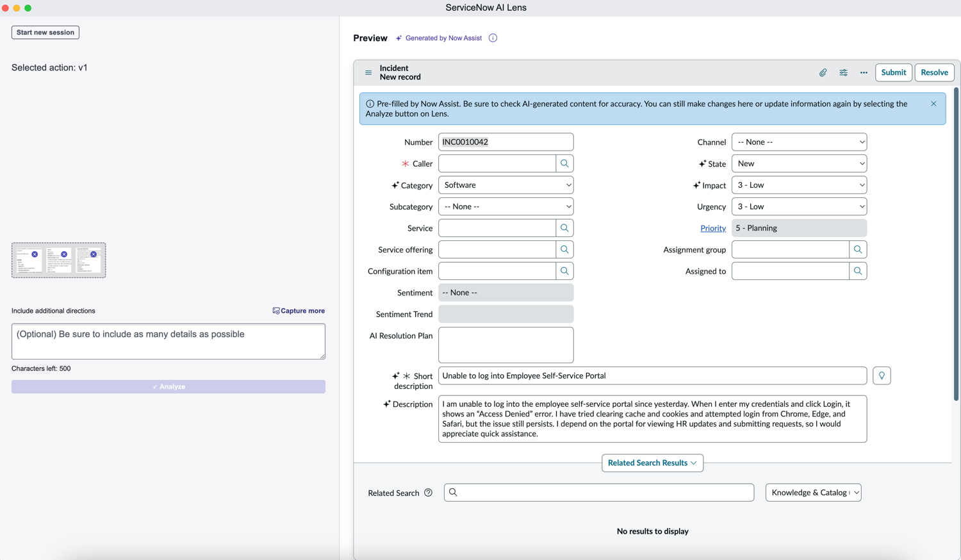This screenshot has height=560, width=961.
Task: Collapse the Related Search Results expander
Action: click(652, 463)
